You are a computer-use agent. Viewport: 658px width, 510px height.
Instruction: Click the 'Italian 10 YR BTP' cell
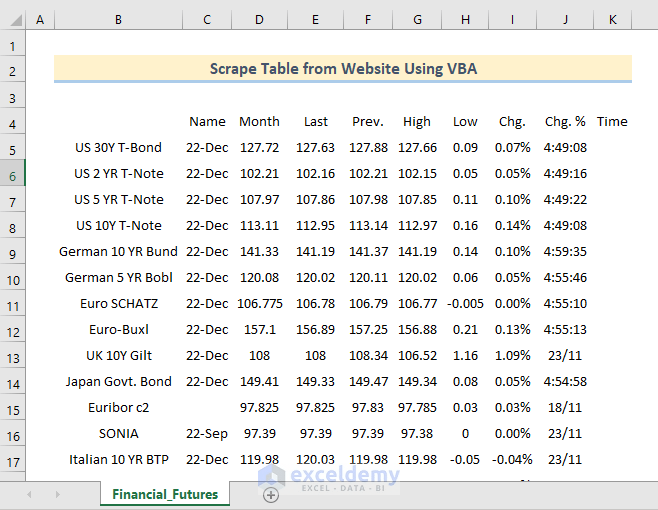coord(118,460)
